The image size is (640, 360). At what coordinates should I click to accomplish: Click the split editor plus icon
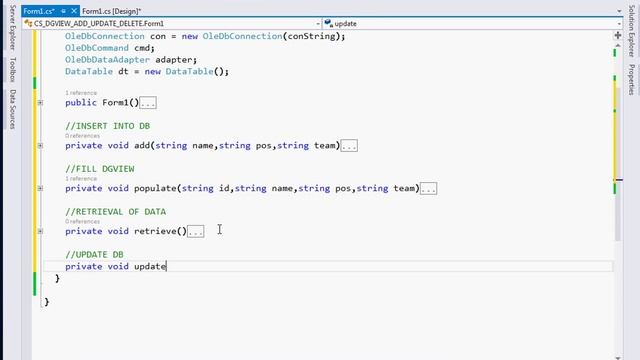point(618,36)
